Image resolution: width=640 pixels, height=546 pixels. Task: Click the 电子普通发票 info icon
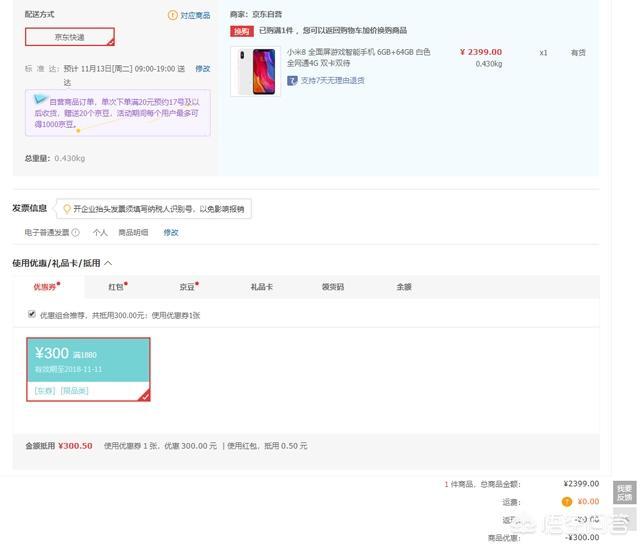point(76,233)
